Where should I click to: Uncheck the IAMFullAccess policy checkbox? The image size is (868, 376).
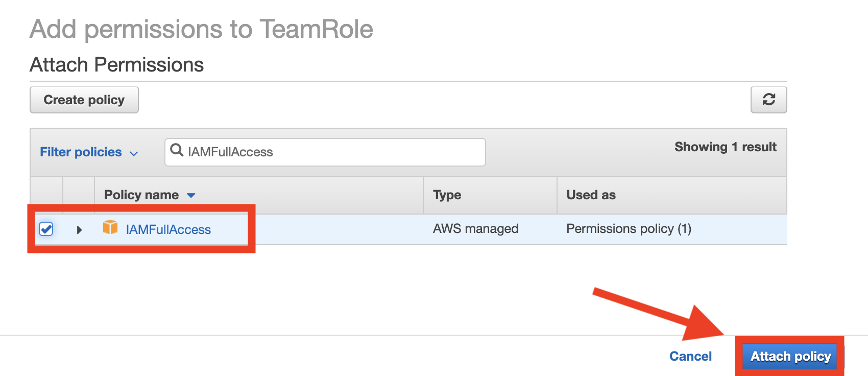[46, 229]
